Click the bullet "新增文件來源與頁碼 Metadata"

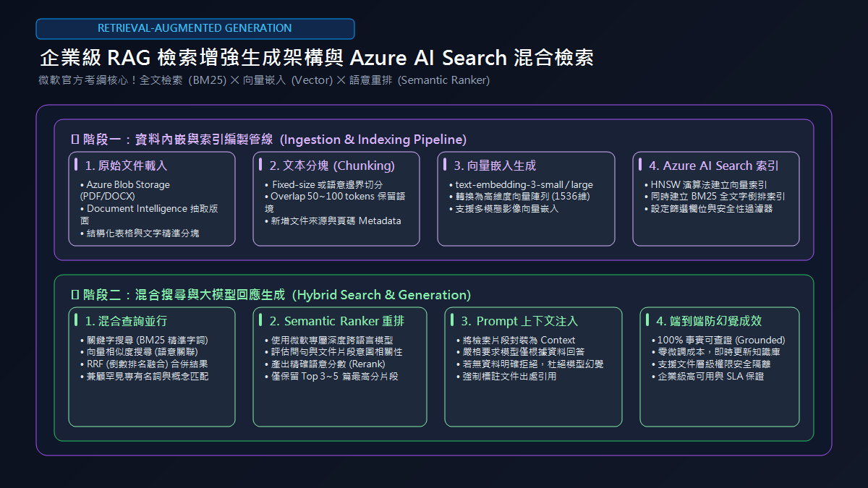point(333,221)
